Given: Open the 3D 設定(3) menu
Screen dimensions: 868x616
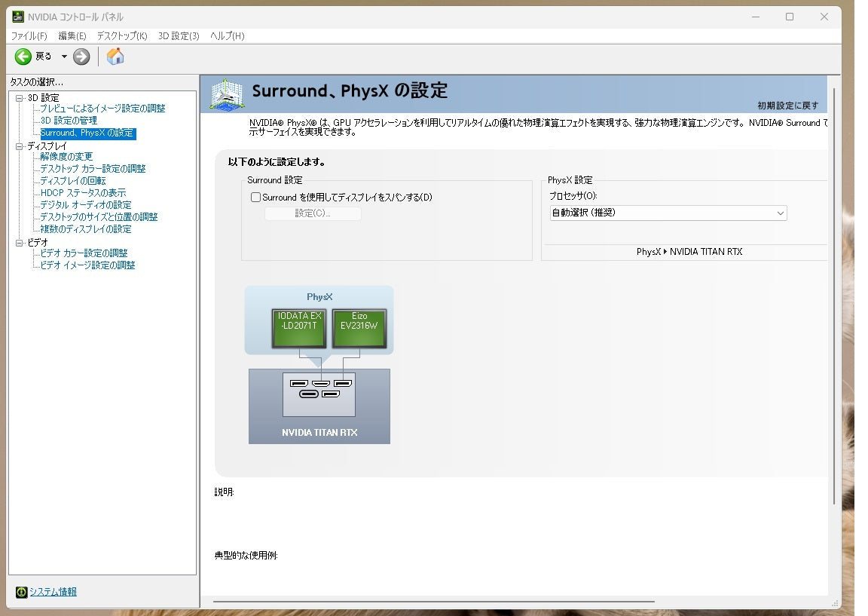Looking at the screenshot, I should coord(179,36).
